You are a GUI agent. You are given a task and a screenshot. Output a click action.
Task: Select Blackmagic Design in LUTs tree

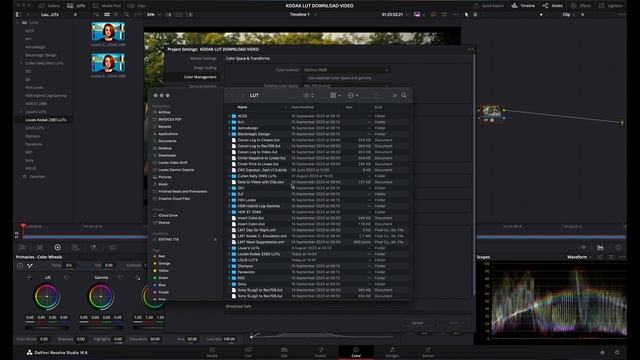pos(40,55)
